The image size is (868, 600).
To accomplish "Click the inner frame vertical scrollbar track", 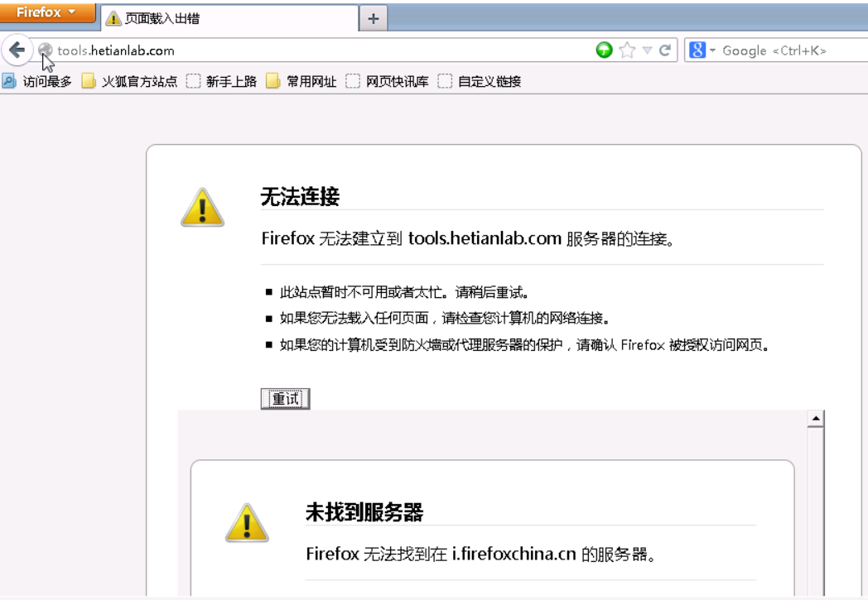I will pyautogui.click(x=816, y=511).
